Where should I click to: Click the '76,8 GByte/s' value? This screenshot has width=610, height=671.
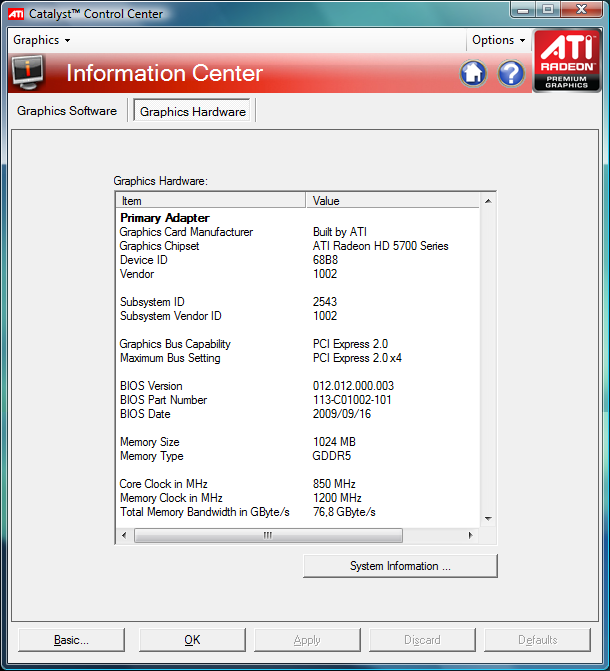(x=344, y=512)
